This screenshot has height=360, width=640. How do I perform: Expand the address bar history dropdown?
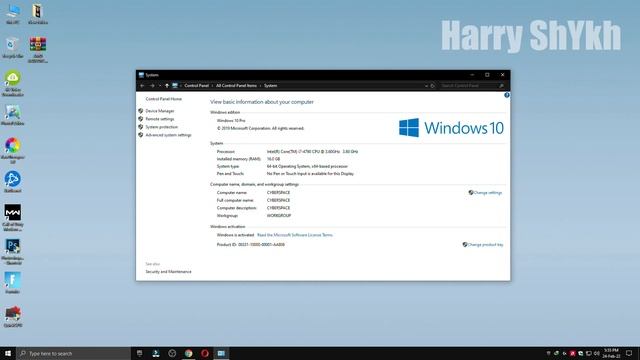(x=426, y=86)
